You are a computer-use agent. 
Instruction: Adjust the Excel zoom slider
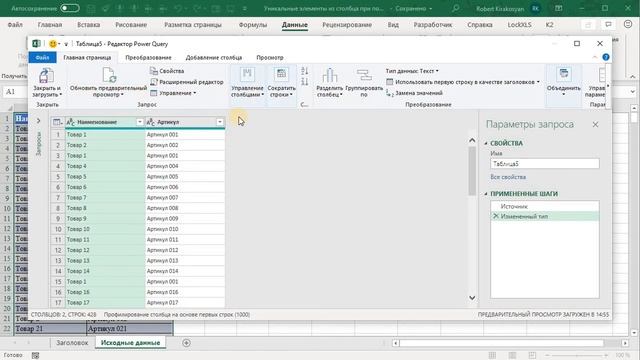[x=576, y=356]
